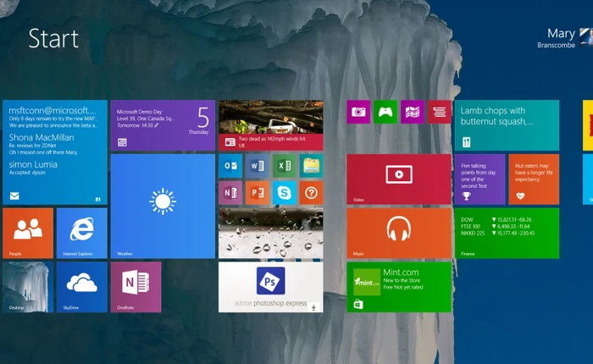Open the Mint.com Store tile
This screenshot has height=364, width=593.
[399, 287]
